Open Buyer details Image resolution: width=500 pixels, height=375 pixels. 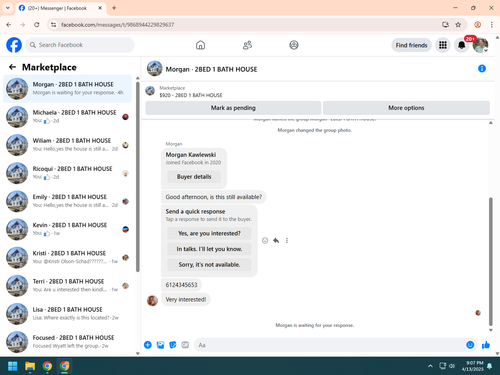point(194,177)
